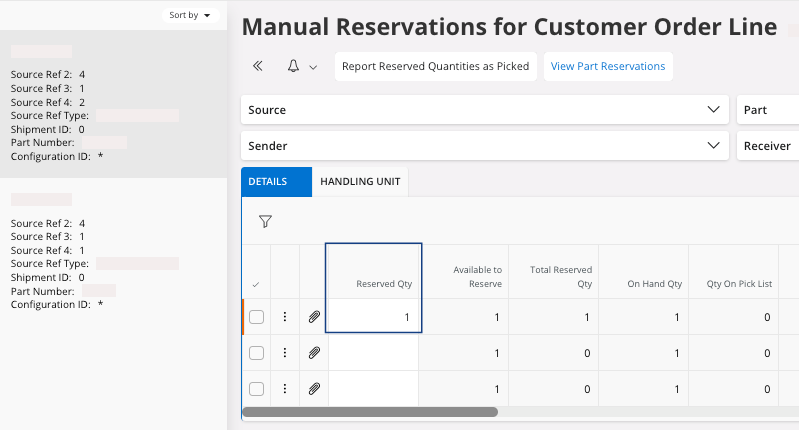This screenshot has height=430, width=799.
Task: Click the second row's paperclip attachment icon
Action: (314, 353)
